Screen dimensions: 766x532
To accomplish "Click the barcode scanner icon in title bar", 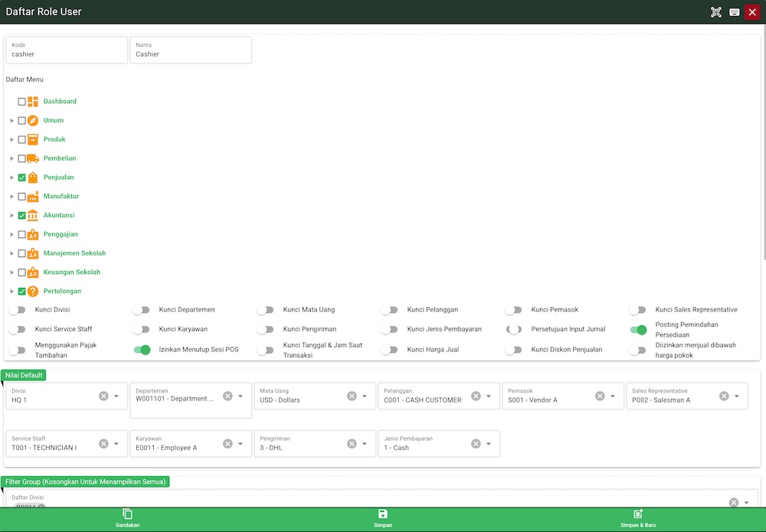I will (716, 11).
